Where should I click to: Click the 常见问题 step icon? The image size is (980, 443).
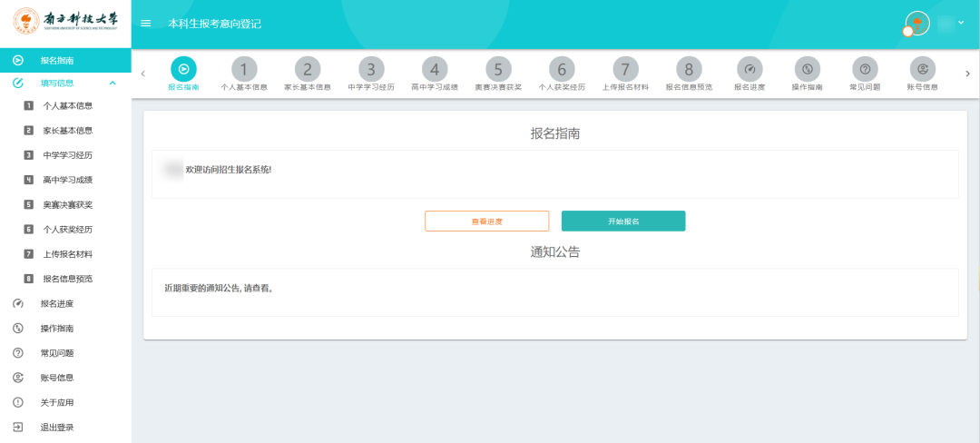pyautogui.click(x=865, y=69)
